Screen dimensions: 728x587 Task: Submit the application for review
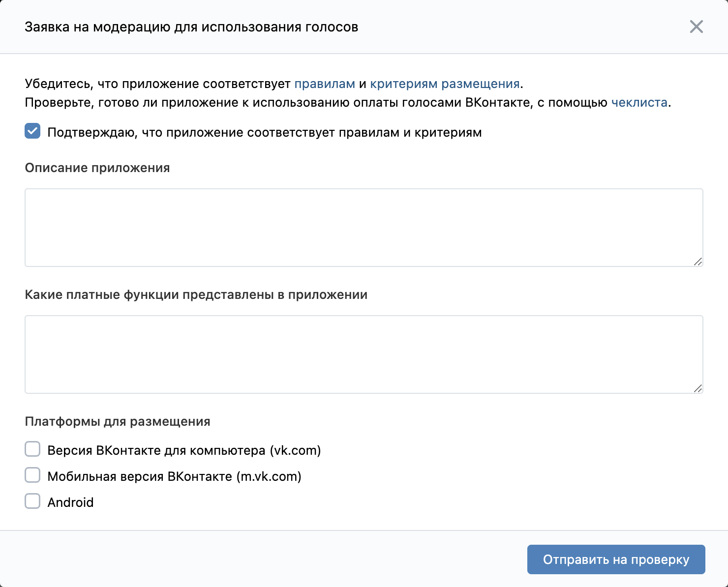[x=616, y=559]
